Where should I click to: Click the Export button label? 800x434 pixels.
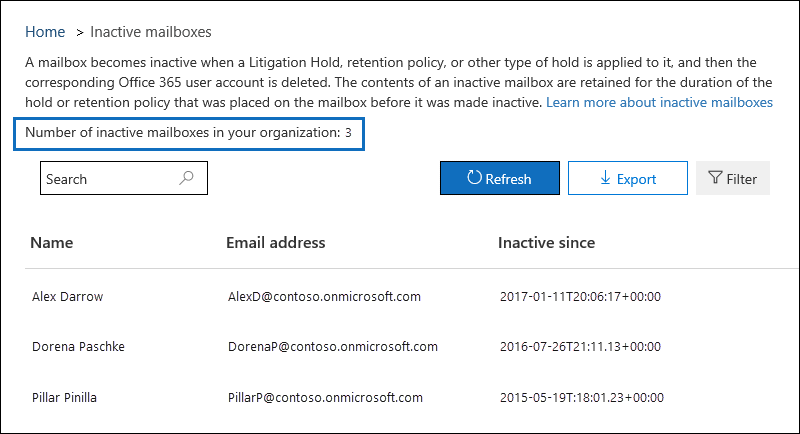pos(636,179)
